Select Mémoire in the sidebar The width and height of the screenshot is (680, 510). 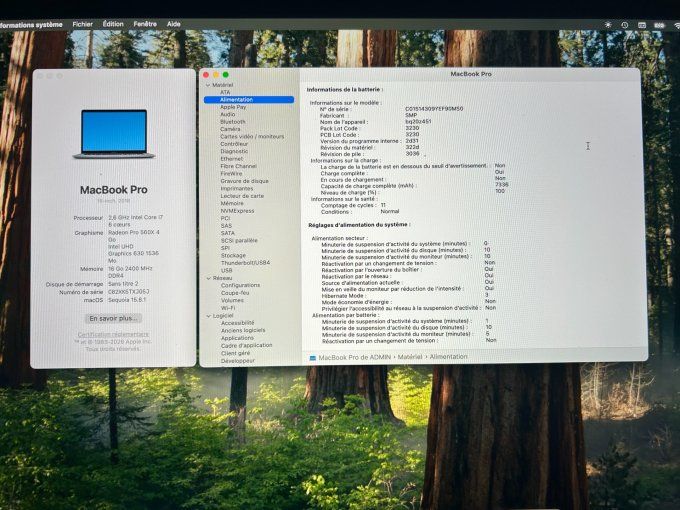tap(232, 203)
